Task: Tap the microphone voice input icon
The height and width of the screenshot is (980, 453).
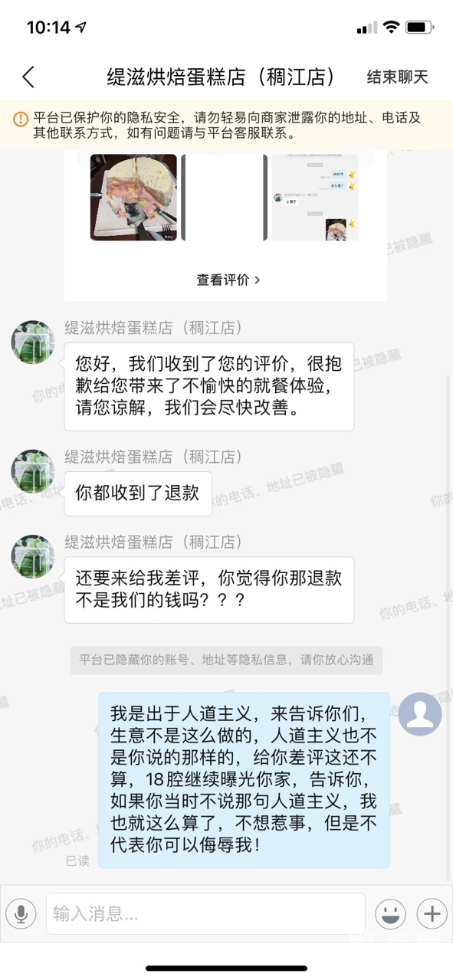Action: (x=21, y=913)
